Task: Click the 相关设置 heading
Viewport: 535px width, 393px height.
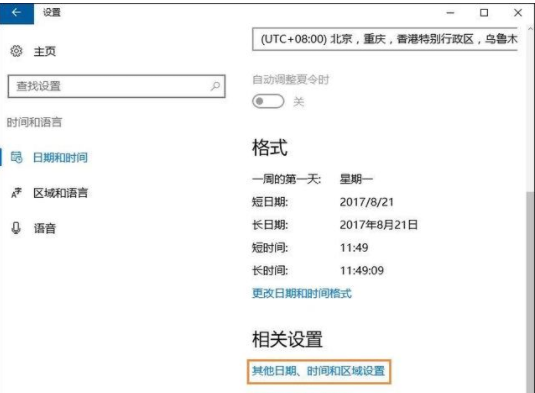Action: click(287, 339)
